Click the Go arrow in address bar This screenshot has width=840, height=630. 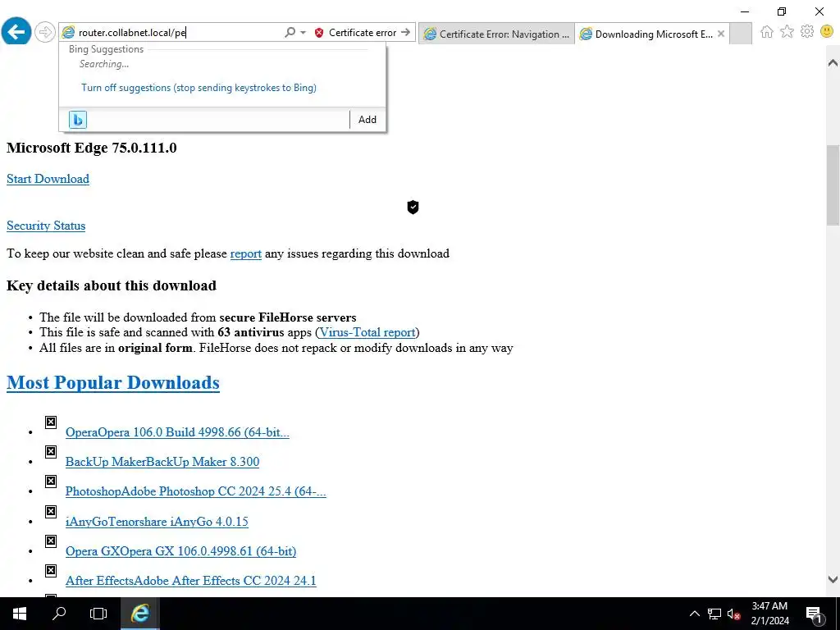click(406, 32)
